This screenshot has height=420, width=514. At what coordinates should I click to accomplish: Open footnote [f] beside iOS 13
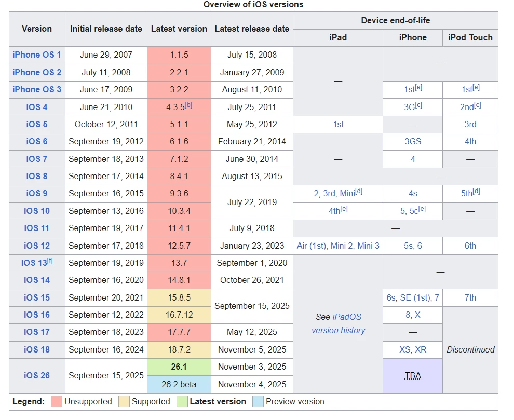[50, 261]
